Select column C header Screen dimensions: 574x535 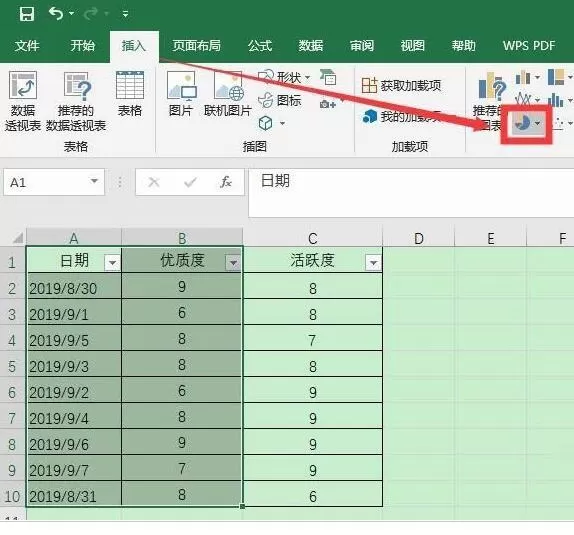click(313, 238)
